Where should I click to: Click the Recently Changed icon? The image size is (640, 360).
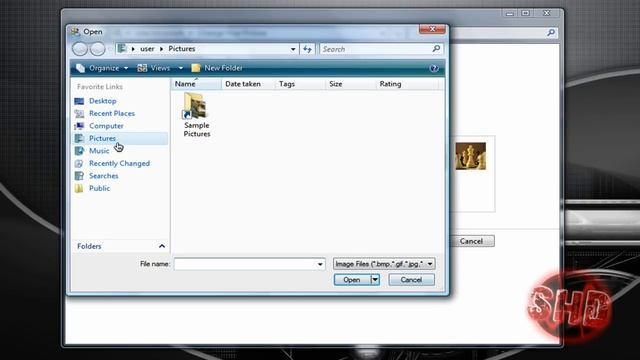point(80,163)
